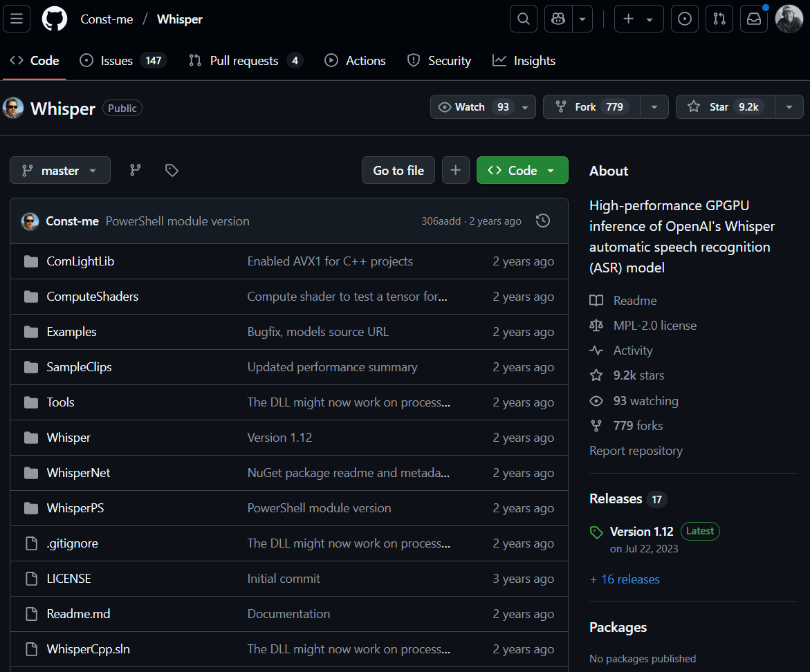The height and width of the screenshot is (672, 810).
Task: Open the notifications inbox icon
Action: (x=754, y=19)
